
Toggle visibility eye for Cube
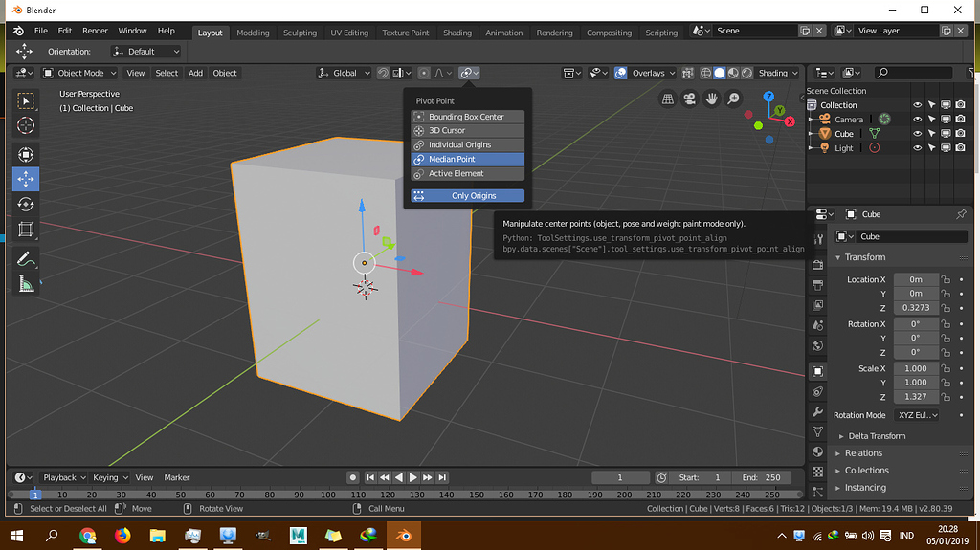[917, 134]
